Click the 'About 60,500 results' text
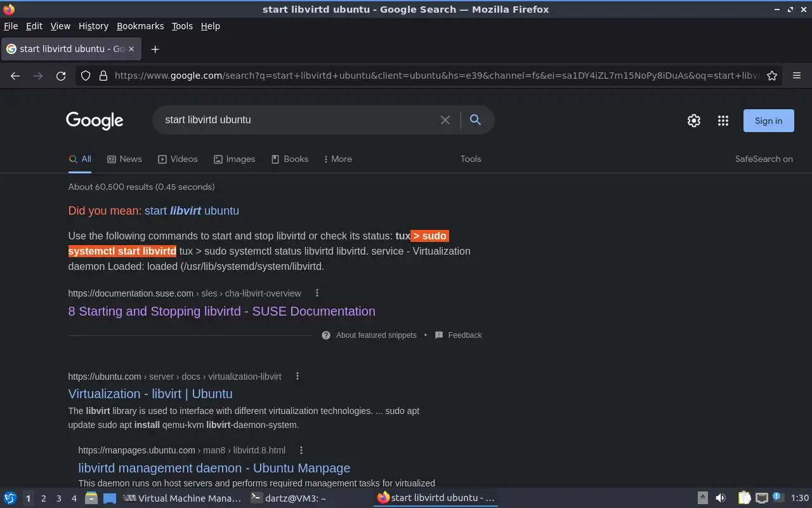Image resolution: width=812 pixels, height=508 pixels. (141, 187)
